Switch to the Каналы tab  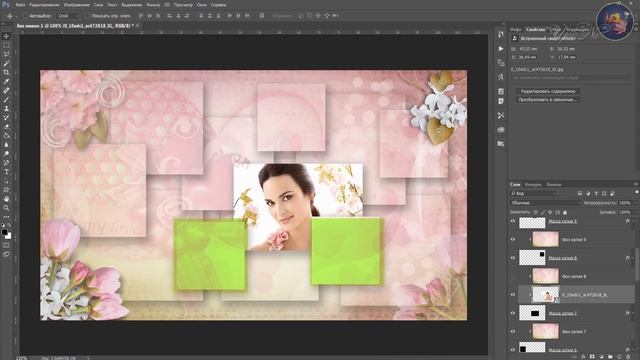554,184
